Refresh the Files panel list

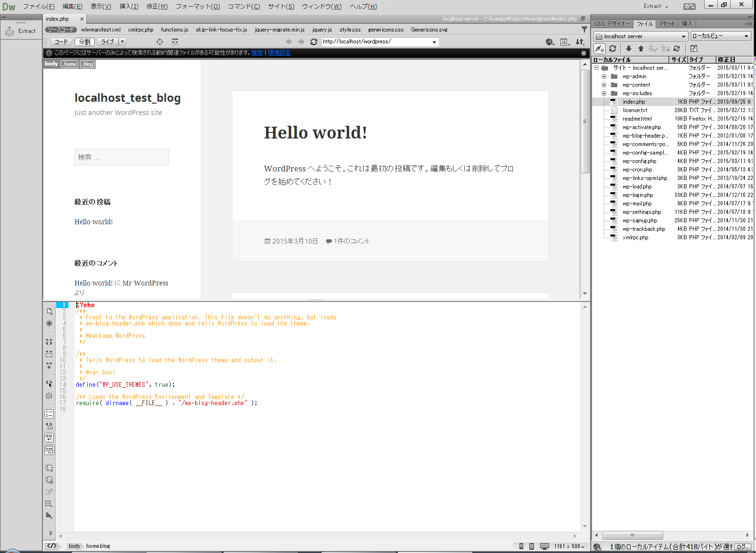[613, 49]
